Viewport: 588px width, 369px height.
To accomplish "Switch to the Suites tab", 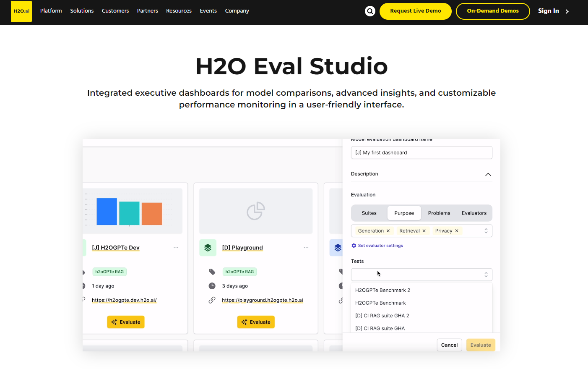I will click(x=369, y=213).
